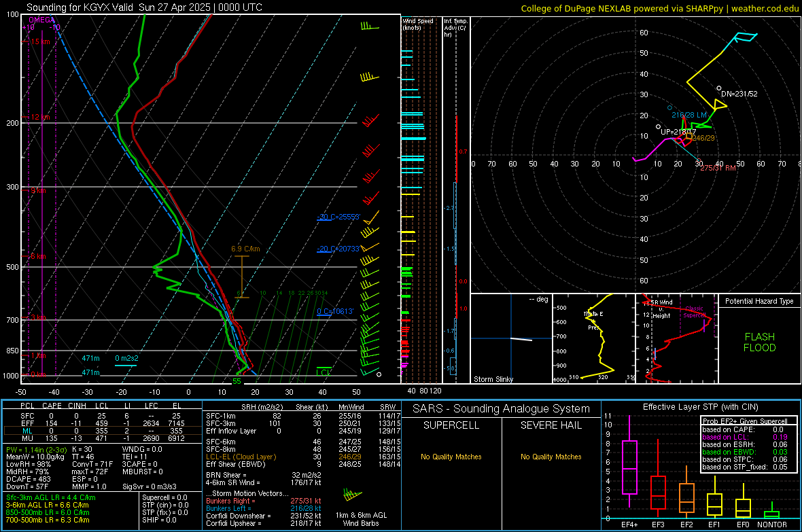Click the 'Prob EF2+ Given Supercell' legend header
802x532 pixels.
click(x=745, y=421)
